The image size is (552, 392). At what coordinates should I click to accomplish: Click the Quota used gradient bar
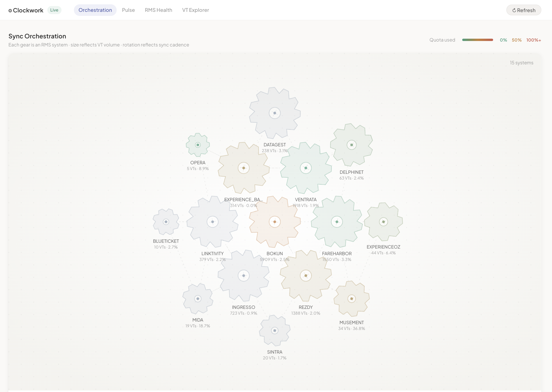pyautogui.click(x=478, y=40)
